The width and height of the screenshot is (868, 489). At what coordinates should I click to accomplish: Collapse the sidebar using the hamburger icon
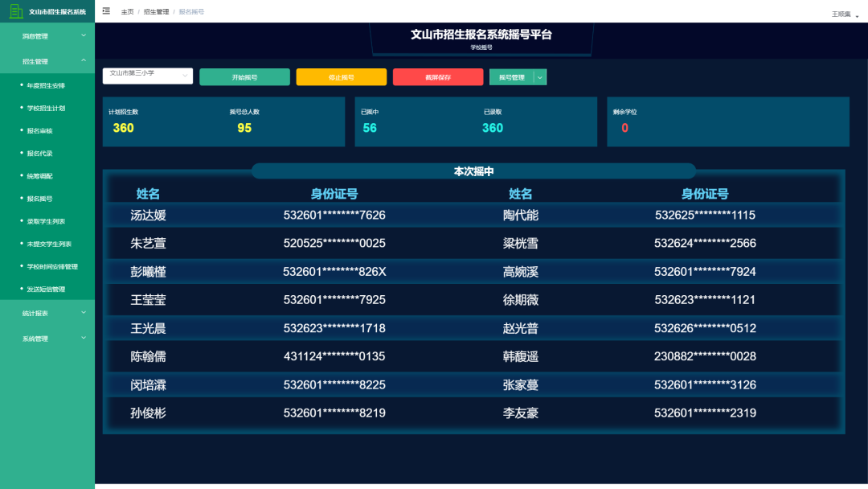pyautogui.click(x=105, y=10)
